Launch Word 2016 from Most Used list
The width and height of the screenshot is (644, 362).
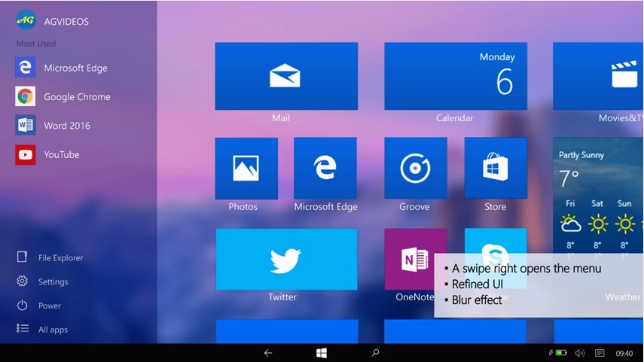coord(53,125)
